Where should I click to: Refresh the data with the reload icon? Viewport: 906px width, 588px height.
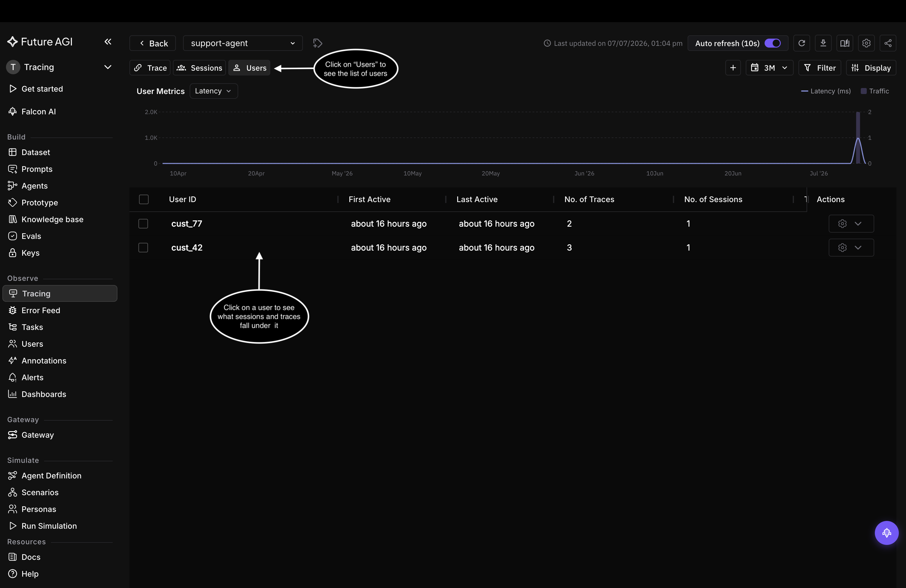801,43
